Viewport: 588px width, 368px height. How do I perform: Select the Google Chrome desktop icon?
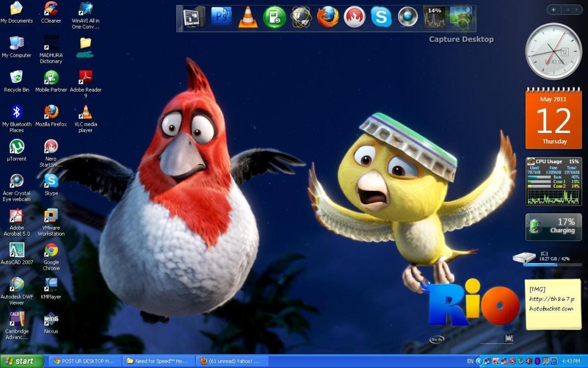pos(51,257)
